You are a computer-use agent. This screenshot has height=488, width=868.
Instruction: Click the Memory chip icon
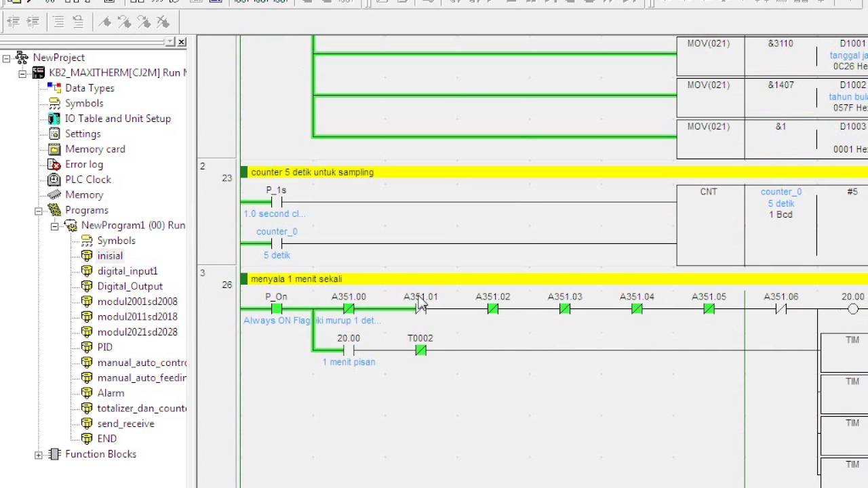tap(54, 195)
